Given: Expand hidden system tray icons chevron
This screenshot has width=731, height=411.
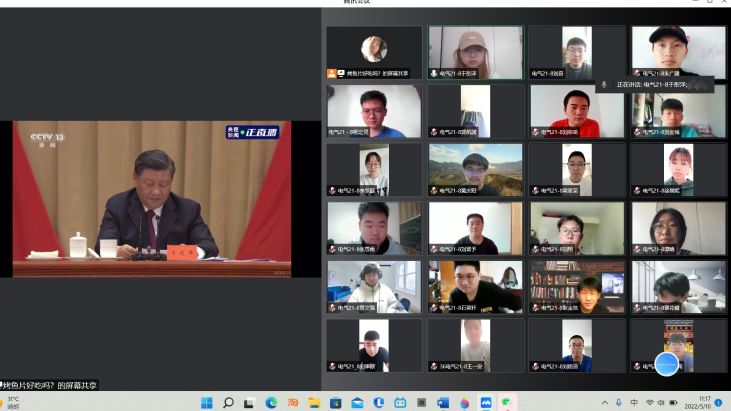Looking at the screenshot, I should pos(605,403).
